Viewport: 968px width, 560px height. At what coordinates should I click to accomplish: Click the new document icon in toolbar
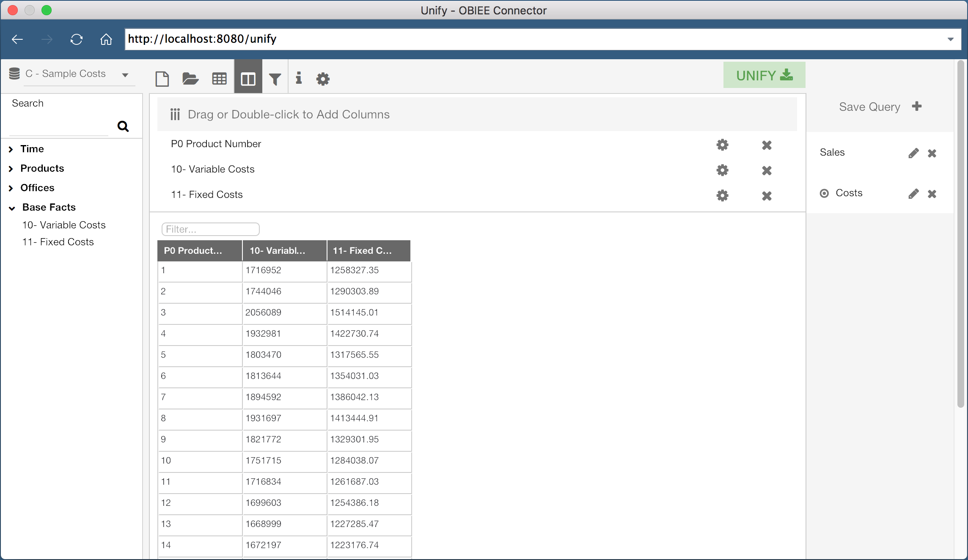pos(162,79)
